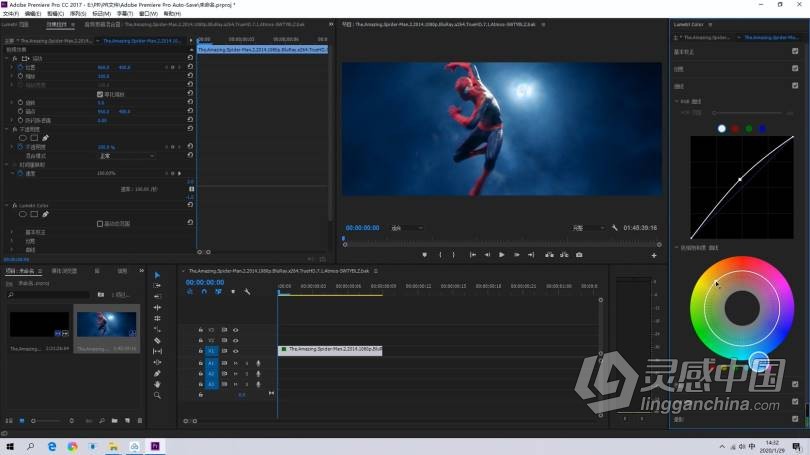Collapse RGB curves section in Lumetri panel
This screenshot has height=455, width=810.
point(677,101)
